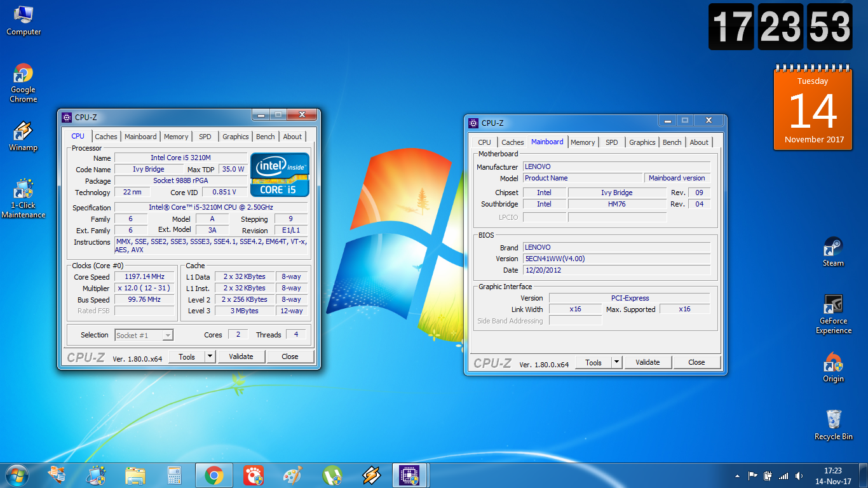This screenshot has width=868, height=488.
Task: Click Tools button in the Motherboard window
Action: click(593, 362)
